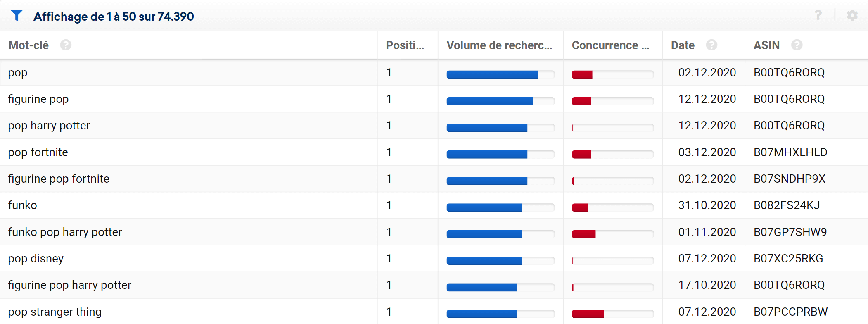This screenshot has width=868, height=324.
Task: Click ASIN B07GP7SHW9
Action: pos(790,232)
